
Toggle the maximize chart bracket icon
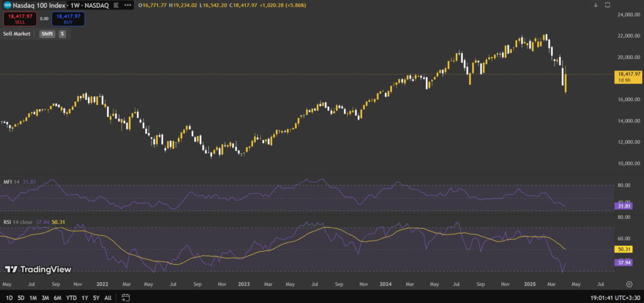coord(608,5)
